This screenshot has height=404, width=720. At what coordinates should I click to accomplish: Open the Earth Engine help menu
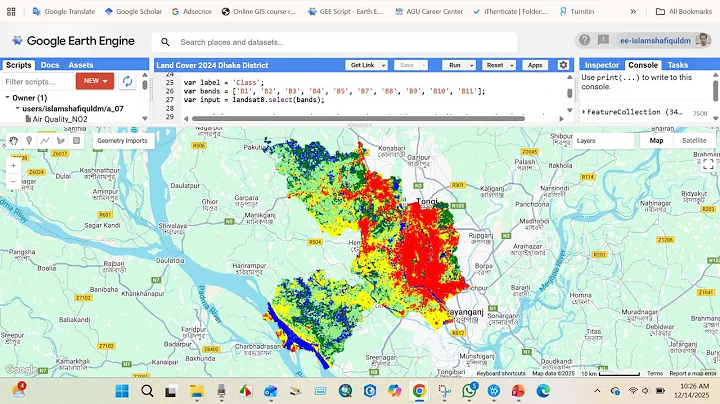click(x=584, y=40)
